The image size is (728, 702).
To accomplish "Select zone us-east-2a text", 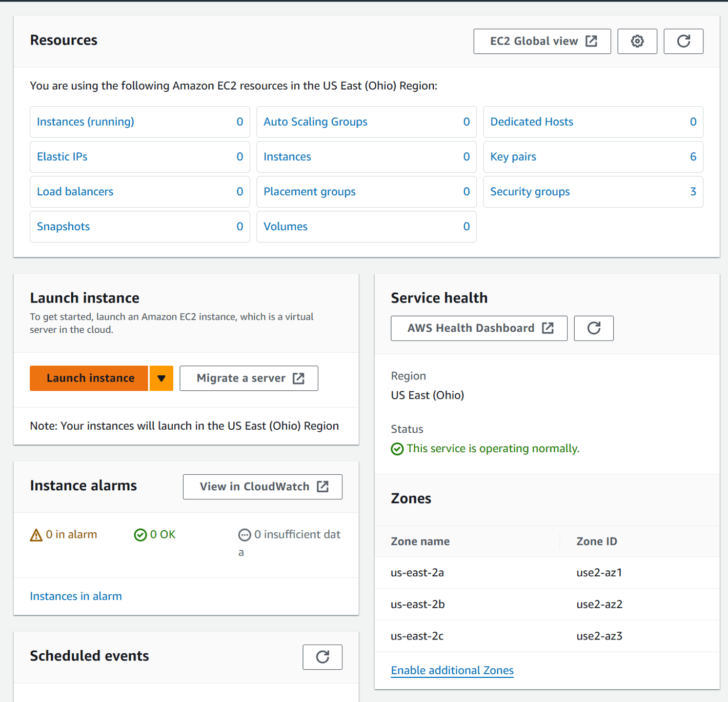I will [417, 572].
